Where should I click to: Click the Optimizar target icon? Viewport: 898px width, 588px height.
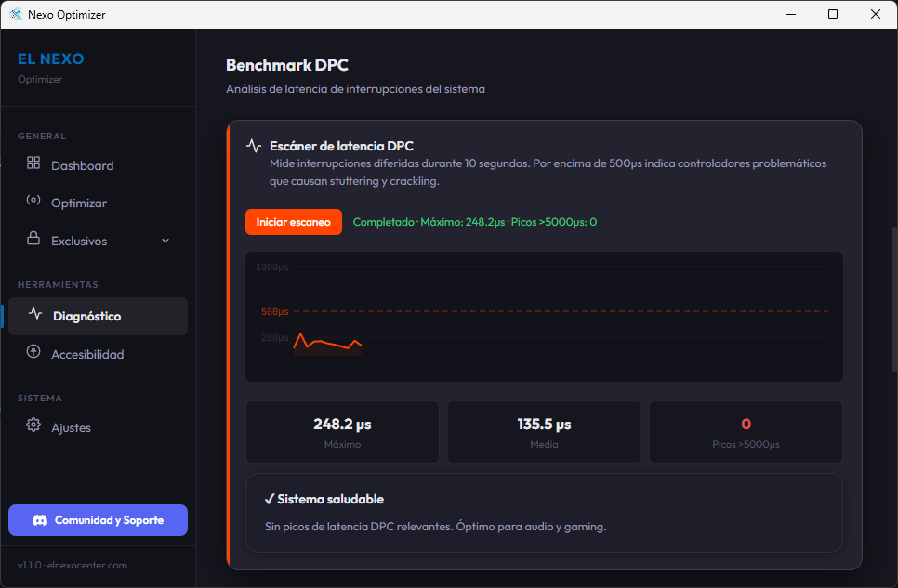(33, 203)
